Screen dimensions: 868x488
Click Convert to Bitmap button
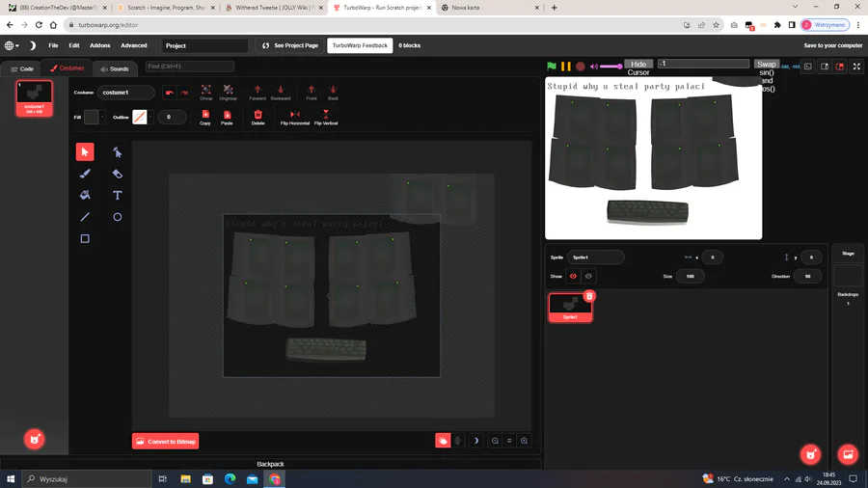(x=166, y=442)
